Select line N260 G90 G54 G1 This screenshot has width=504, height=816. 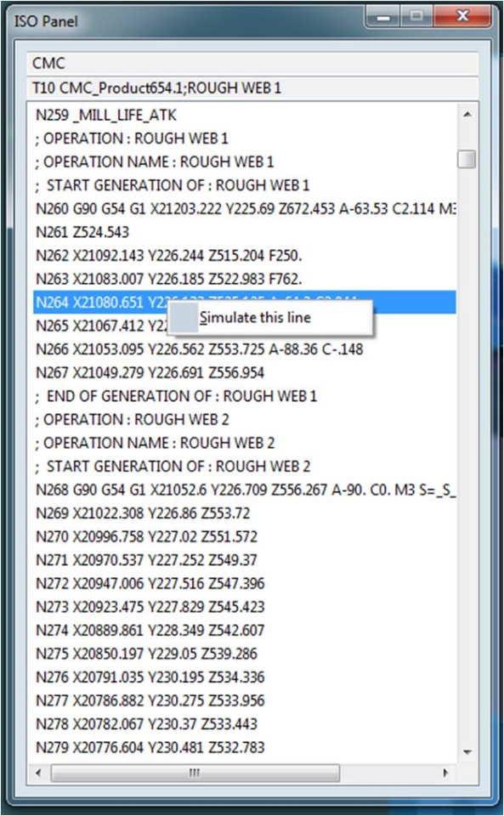[245, 209]
